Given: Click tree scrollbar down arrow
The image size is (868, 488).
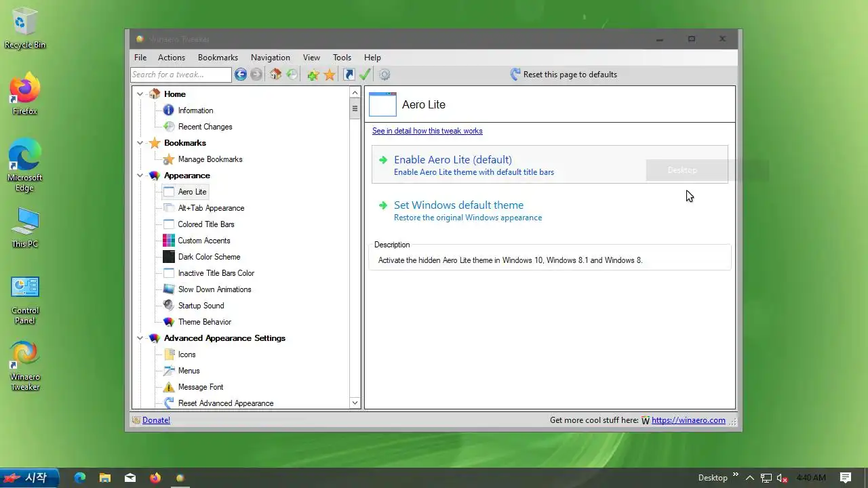Looking at the screenshot, I should pyautogui.click(x=355, y=403).
